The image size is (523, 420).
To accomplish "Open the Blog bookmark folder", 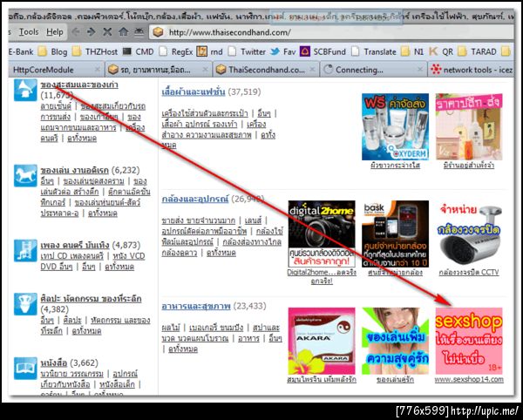I will (x=53, y=51).
